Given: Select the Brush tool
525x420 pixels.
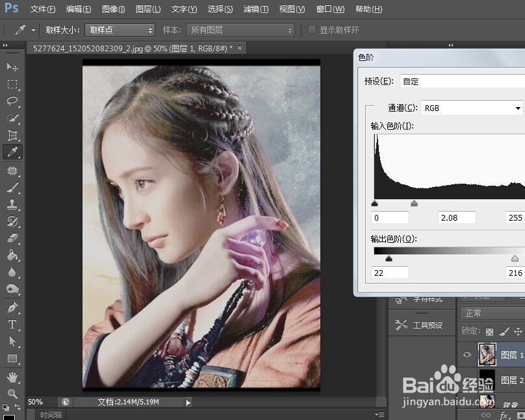Looking at the screenshot, I should [x=12, y=188].
